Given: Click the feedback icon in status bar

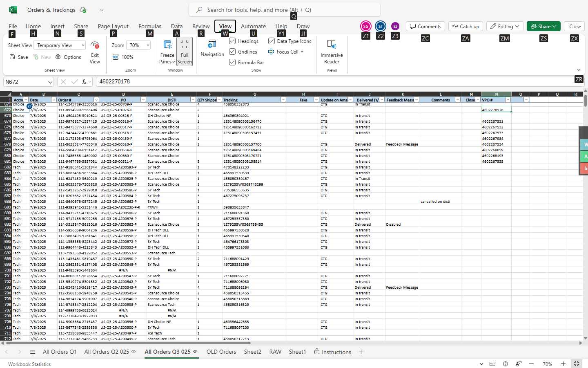Looking at the screenshot, I should [x=519, y=364].
